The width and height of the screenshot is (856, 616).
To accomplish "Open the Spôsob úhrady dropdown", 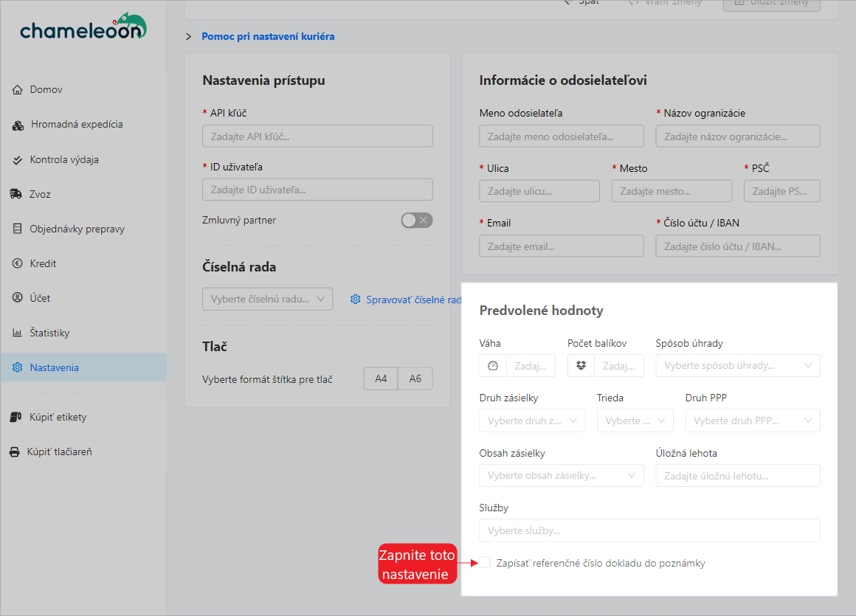I will 737,365.
